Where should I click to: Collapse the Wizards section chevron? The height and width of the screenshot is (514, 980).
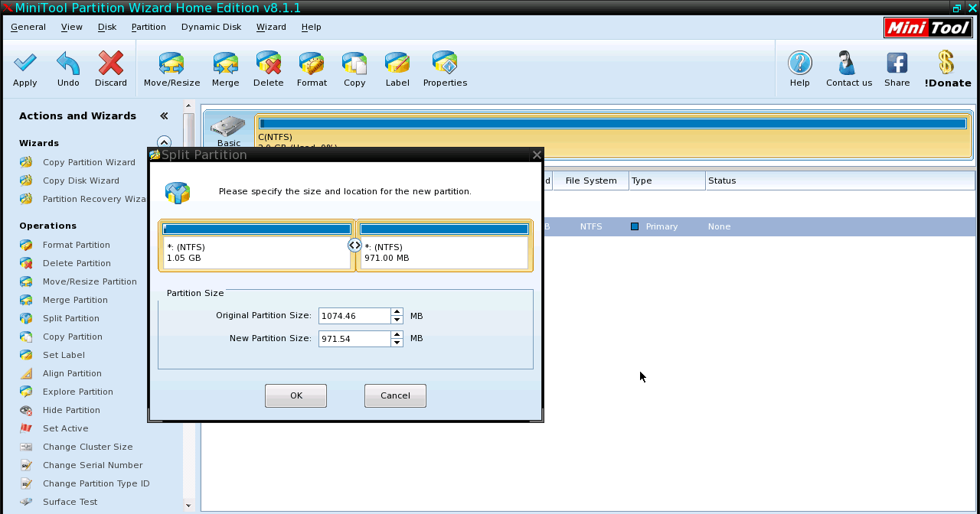click(163, 142)
